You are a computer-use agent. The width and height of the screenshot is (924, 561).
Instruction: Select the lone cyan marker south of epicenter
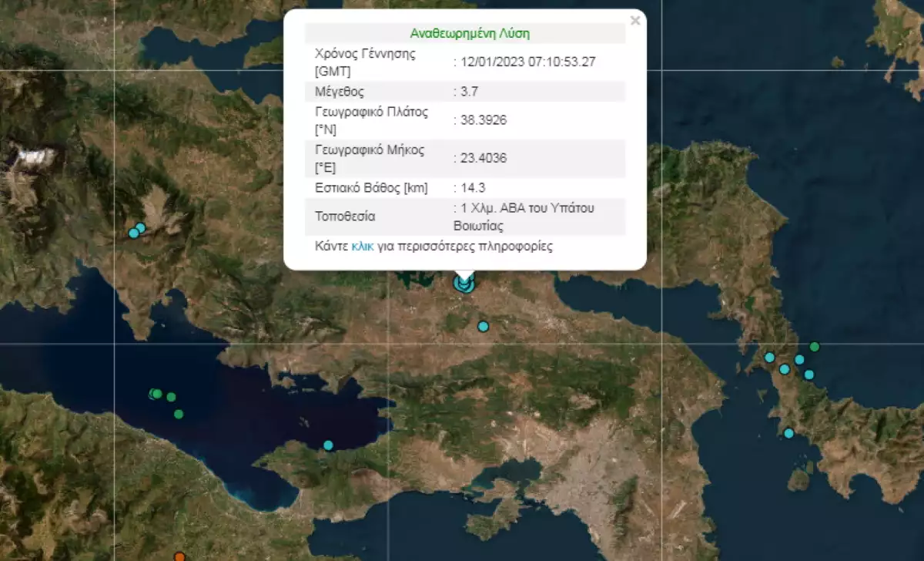[483, 327]
